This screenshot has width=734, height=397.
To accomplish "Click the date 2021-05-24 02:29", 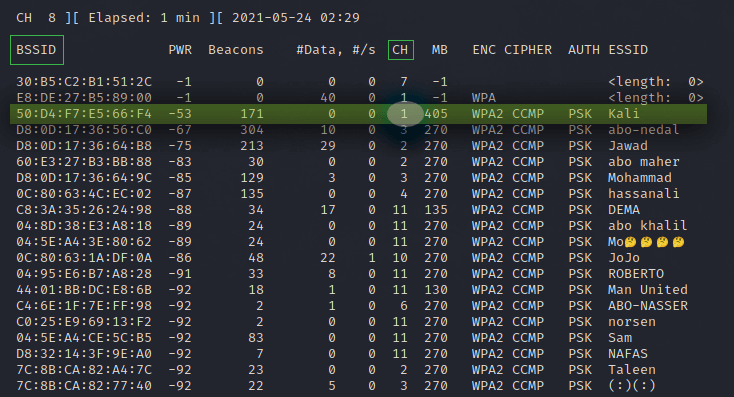I will (x=296, y=18).
